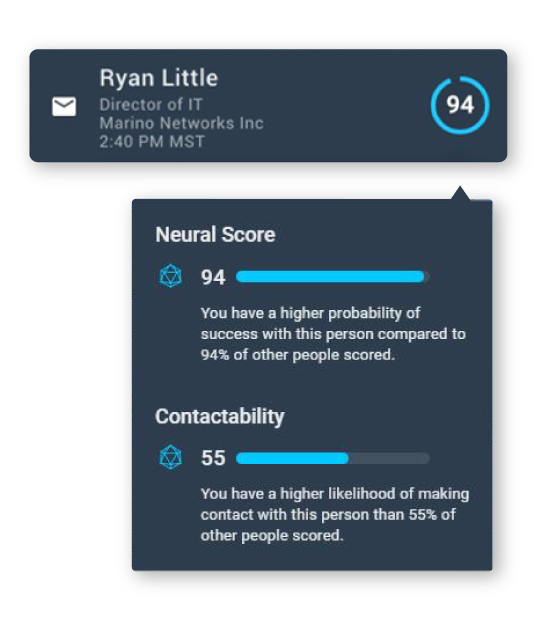Click the contactability likelihood description text
Viewport: 536px width, 620px height.
tap(335, 514)
